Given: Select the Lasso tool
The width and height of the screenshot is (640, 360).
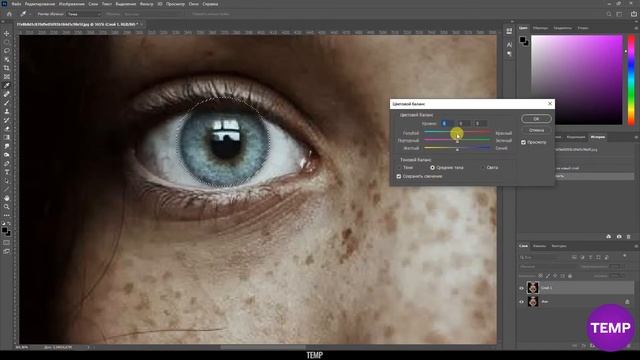Looking at the screenshot, I should (x=7, y=51).
